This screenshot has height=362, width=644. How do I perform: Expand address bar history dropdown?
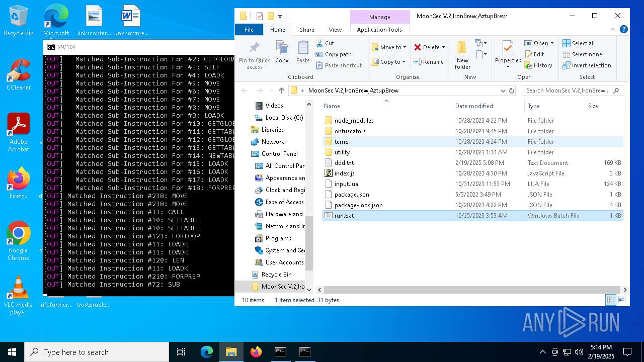[x=503, y=90]
